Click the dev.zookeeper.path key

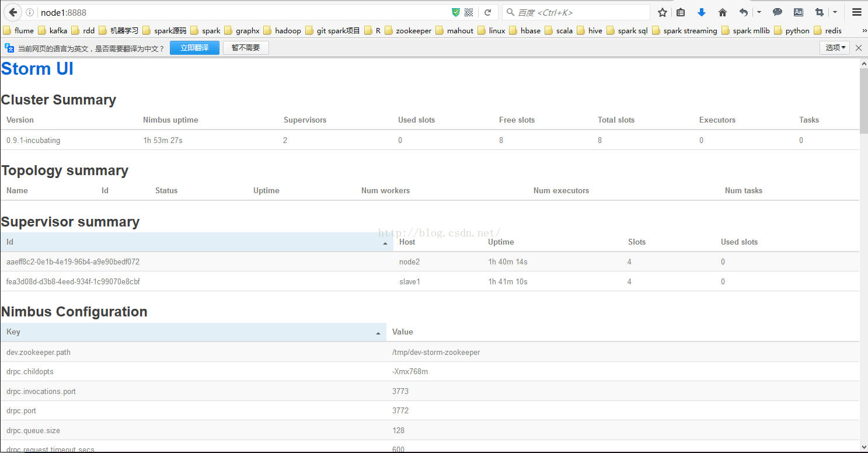39,353
